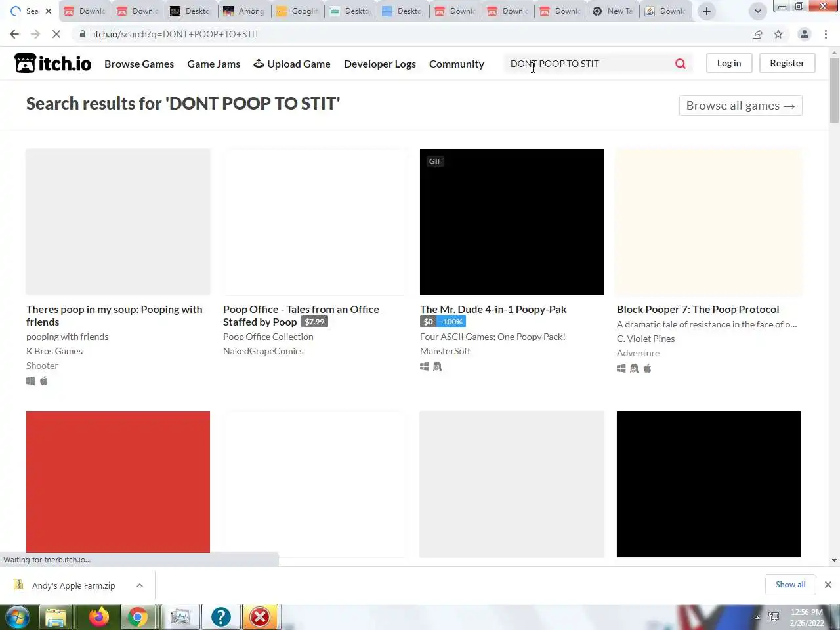Click the Register button
This screenshot has height=630, width=840.
pos(787,63)
